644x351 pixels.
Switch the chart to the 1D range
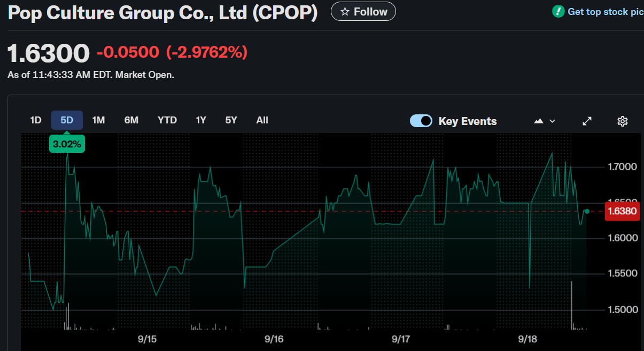pos(35,120)
